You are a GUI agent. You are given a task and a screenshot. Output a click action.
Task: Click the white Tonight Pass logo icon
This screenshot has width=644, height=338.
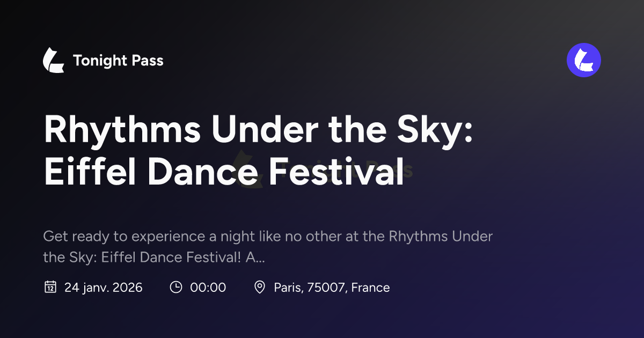[54, 61]
